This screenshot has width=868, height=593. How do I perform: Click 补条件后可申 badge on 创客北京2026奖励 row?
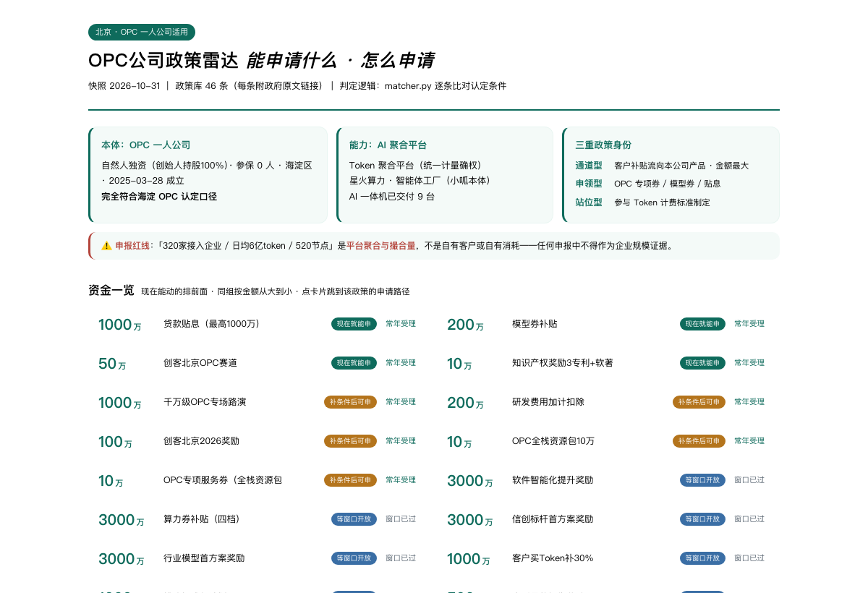pyautogui.click(x=350, y=441)
